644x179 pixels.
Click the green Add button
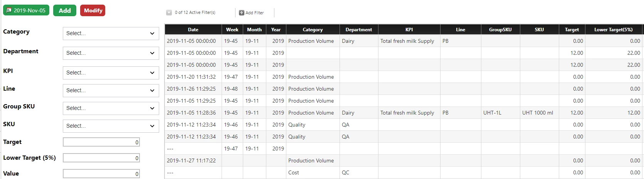click(x=65, y=10)
